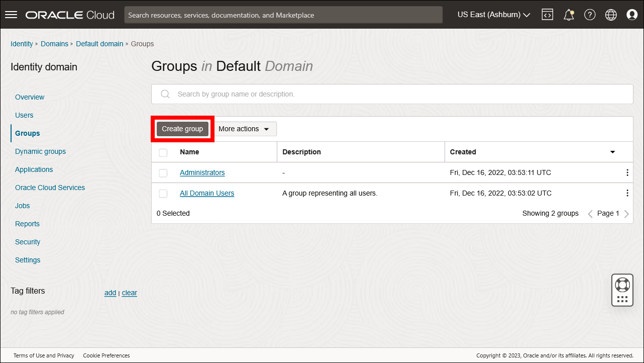The image size is (644, 363).
Task: Go to next page of groups
Action: [626, 213]
